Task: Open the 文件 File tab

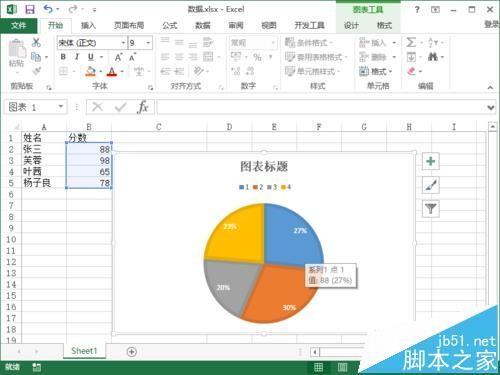Action: [18, 25]
